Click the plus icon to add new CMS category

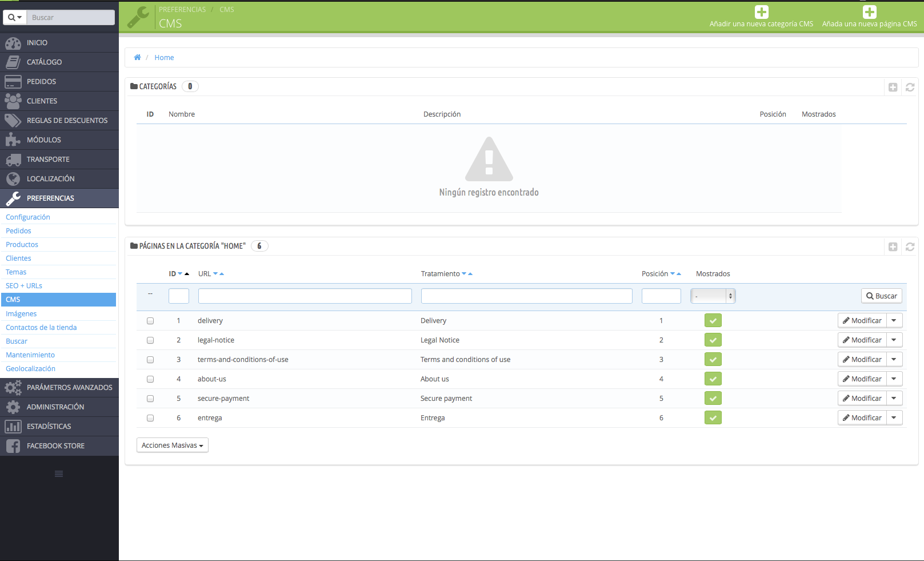coord(761,12)
